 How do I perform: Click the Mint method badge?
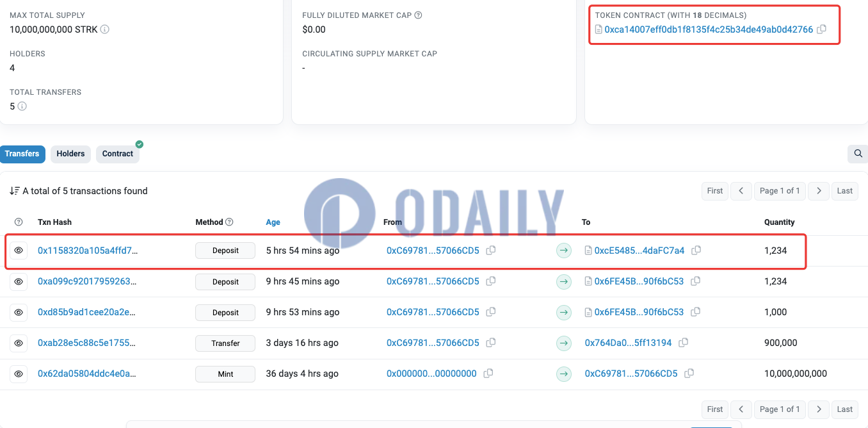tap(225, 374)
